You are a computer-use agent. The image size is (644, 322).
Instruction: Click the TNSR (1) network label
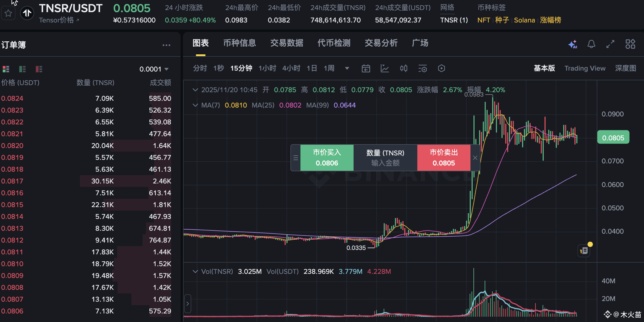pyautogui.click(x=454, y=20)
